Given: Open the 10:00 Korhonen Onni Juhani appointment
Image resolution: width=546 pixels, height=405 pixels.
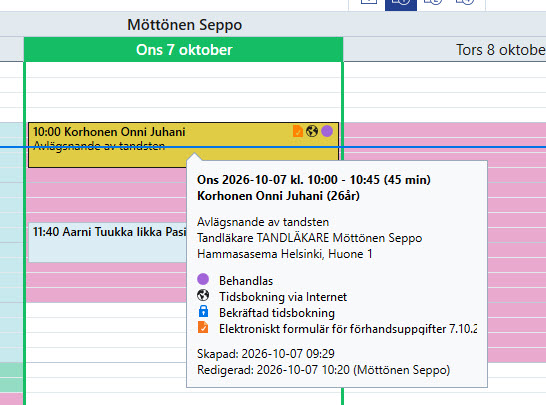Looking at the screenshot, I should 183,145.
